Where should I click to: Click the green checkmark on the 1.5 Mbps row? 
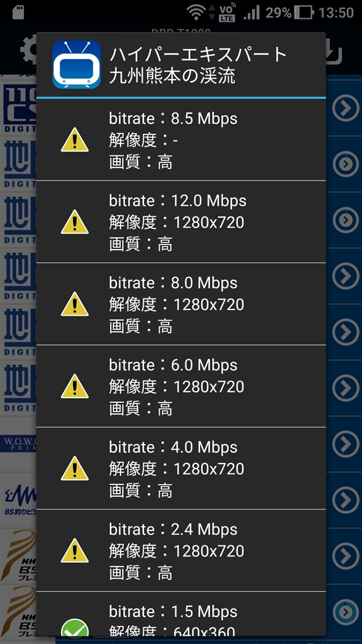click(x=75, y=628)
